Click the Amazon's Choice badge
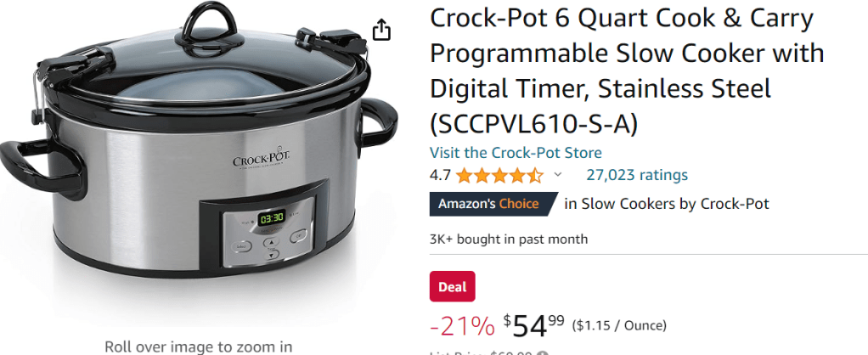Screen dimensions: 868x355 (x=493, y=204)
